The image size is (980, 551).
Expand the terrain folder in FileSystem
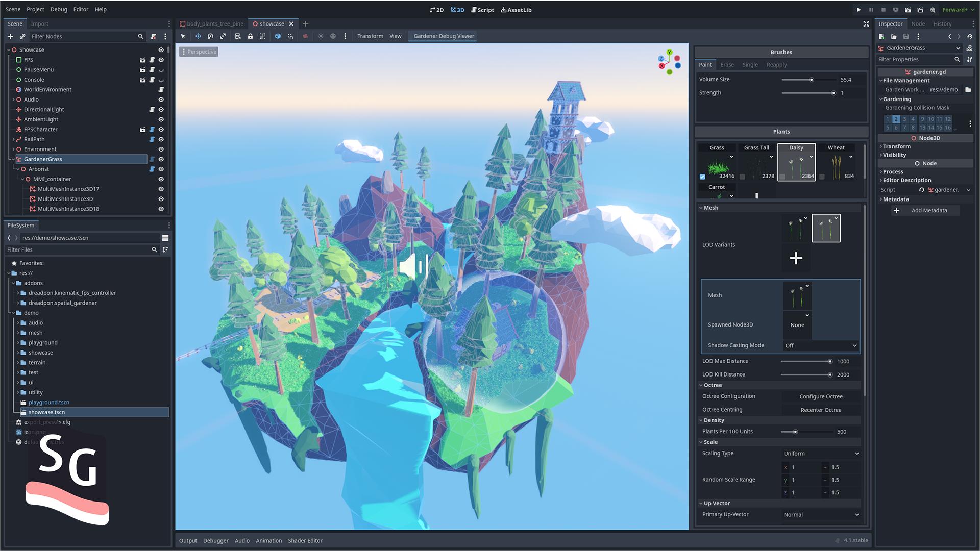18,363
